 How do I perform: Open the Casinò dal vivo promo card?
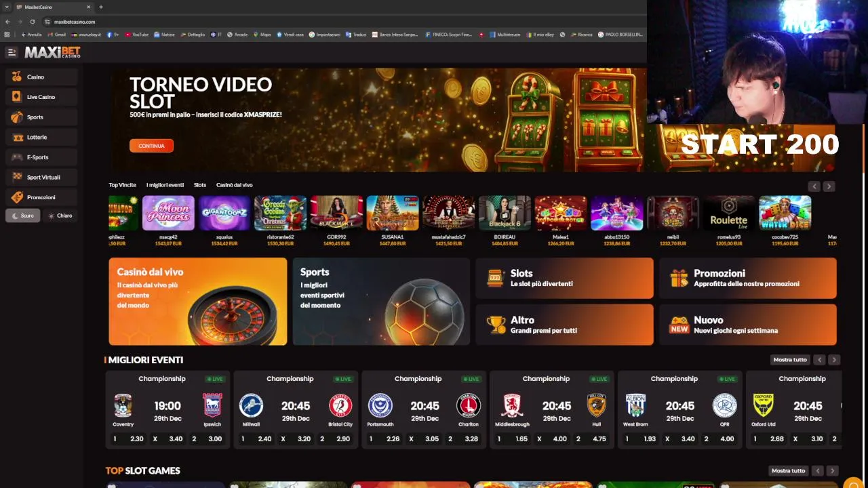point(198,302)
